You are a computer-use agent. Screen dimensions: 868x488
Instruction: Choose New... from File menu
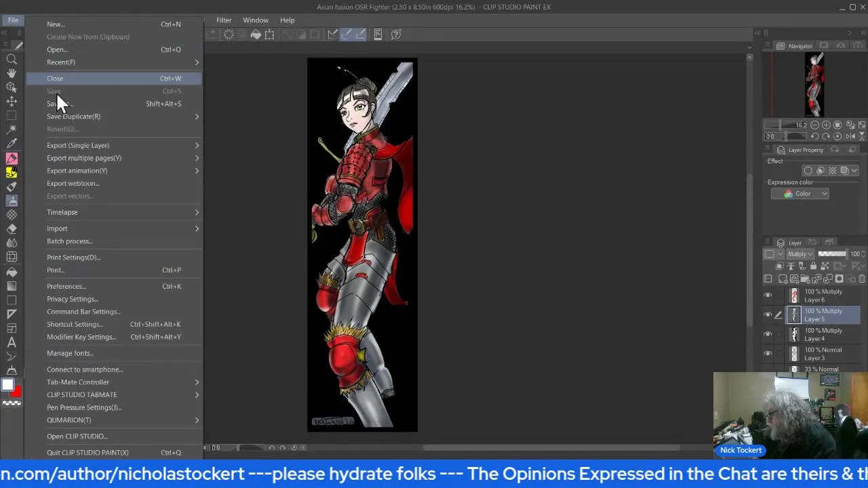(114, 24)
